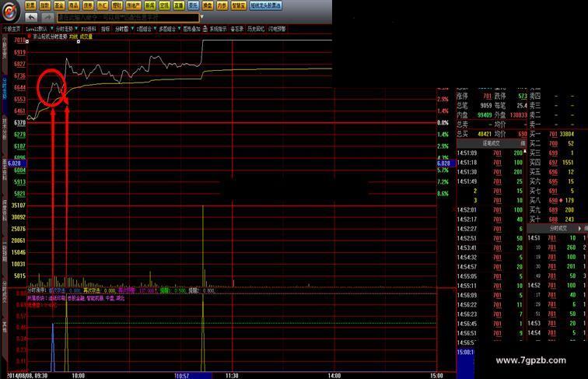Click the application logo icon
Viewport: 588px width, 379px height.
tap(10, 11)
